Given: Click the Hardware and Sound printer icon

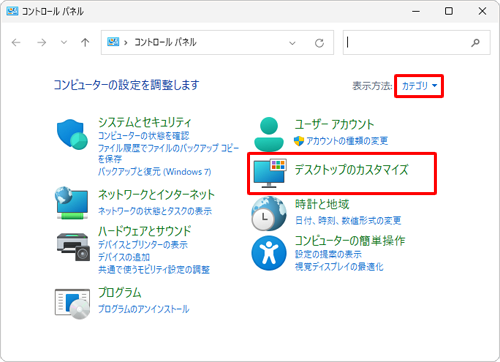Looking at the screenshot, I should click(73, 247).
